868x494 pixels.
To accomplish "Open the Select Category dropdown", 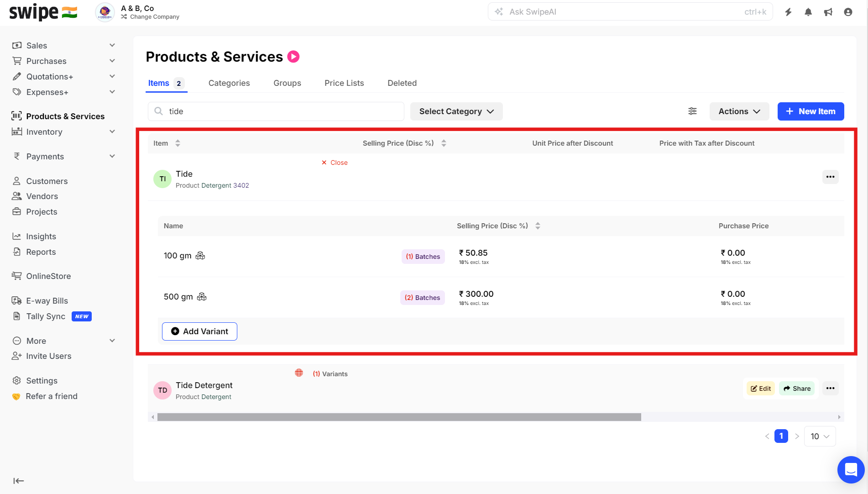I will tap(456, 111).
